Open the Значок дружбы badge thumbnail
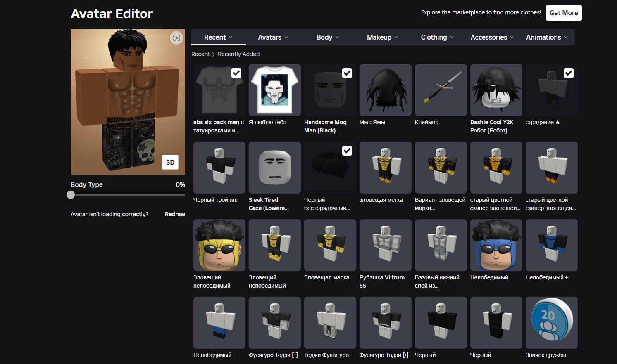This screenshot has width=617, height=364. pyautogui.click(x=552, y=323)
